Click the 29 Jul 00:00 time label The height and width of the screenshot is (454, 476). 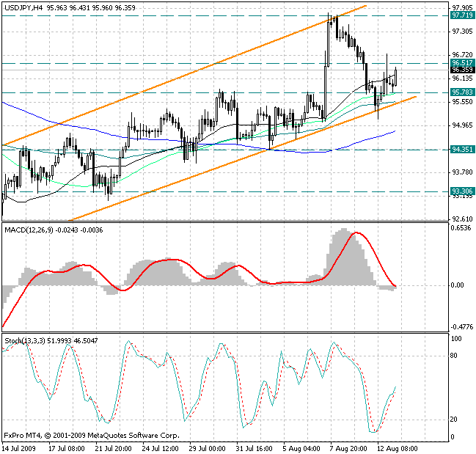207,449
